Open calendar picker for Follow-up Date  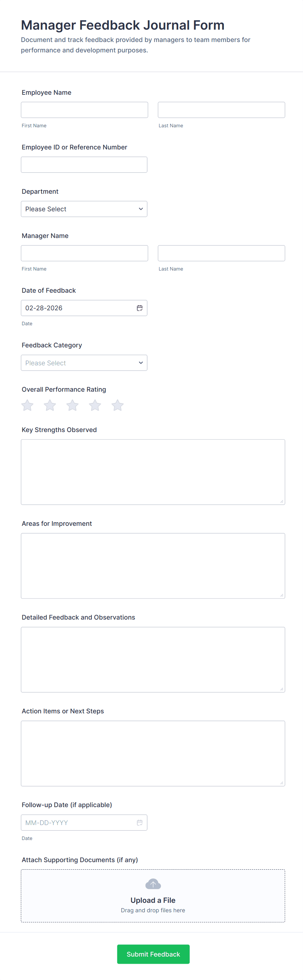140,822
